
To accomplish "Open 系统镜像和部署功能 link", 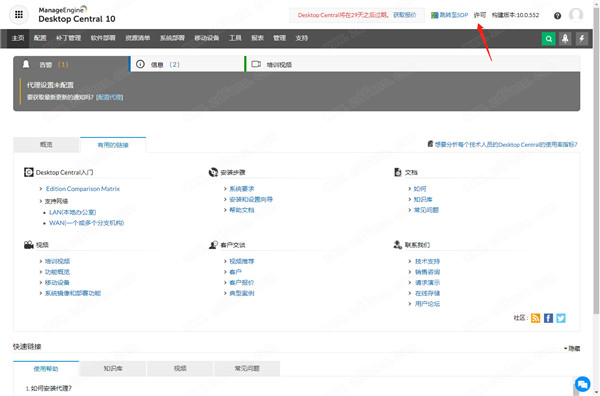I will 73,293.
